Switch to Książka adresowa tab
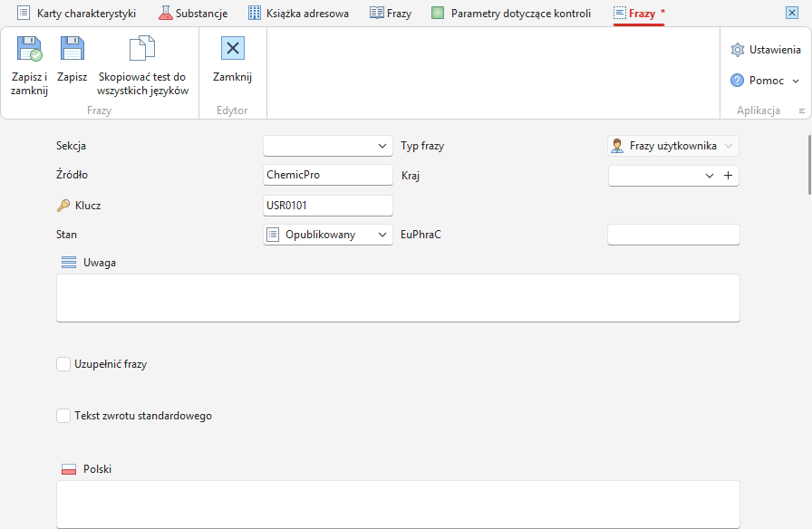 298,13
